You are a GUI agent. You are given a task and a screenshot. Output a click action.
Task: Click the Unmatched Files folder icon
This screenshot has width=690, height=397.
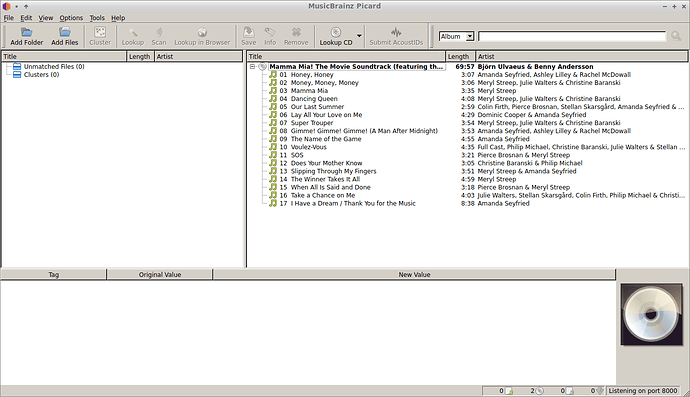(x=17, y=66)
